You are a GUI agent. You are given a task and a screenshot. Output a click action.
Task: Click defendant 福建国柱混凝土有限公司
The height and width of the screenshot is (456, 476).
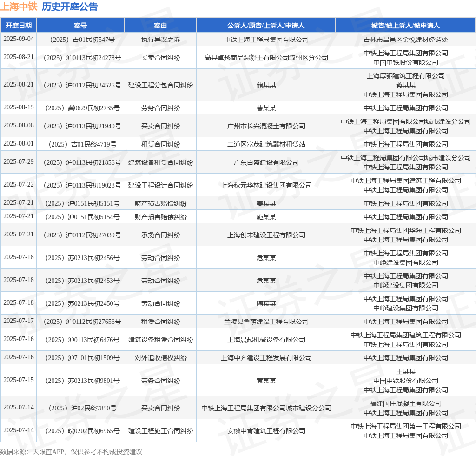point(405,403)
